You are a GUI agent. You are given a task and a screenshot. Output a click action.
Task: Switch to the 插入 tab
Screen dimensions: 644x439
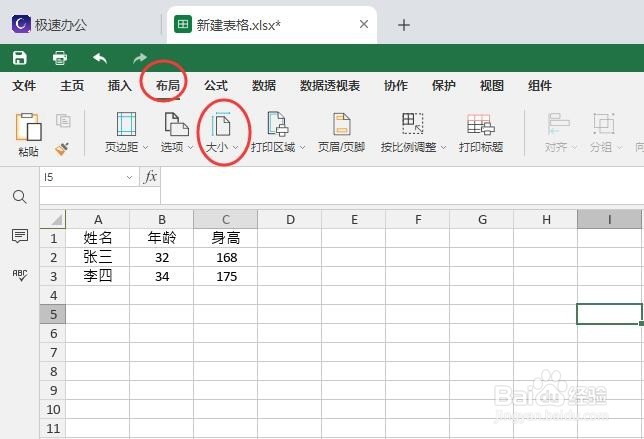point(120,85)
